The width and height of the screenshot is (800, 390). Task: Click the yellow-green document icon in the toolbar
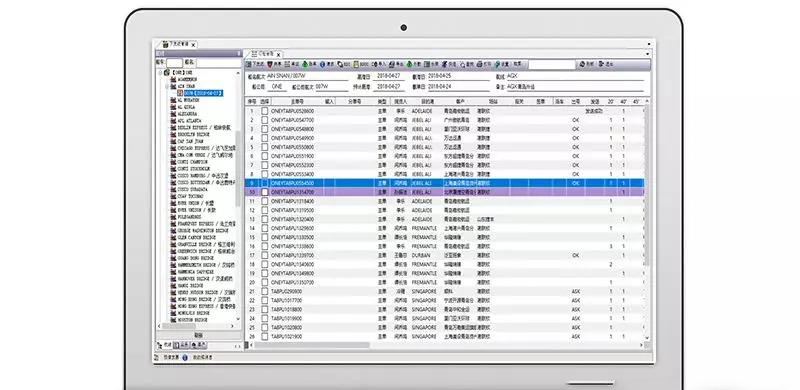pyautogui.click(x=356, y=64)
